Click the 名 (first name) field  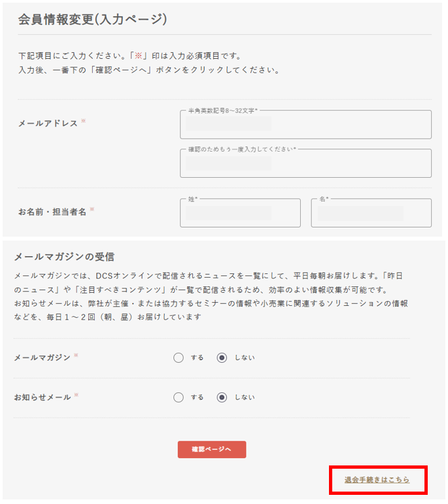point(371,213)
